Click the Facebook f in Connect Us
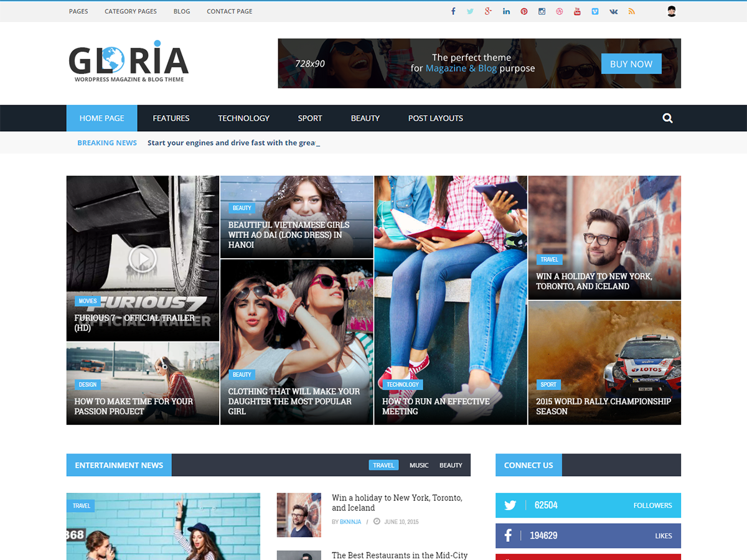This screenshot has height=560, width=747. [508, 535]
